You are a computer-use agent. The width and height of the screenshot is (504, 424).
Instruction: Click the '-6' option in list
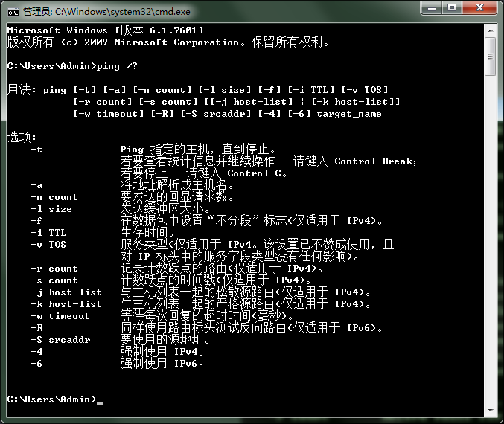36,364
